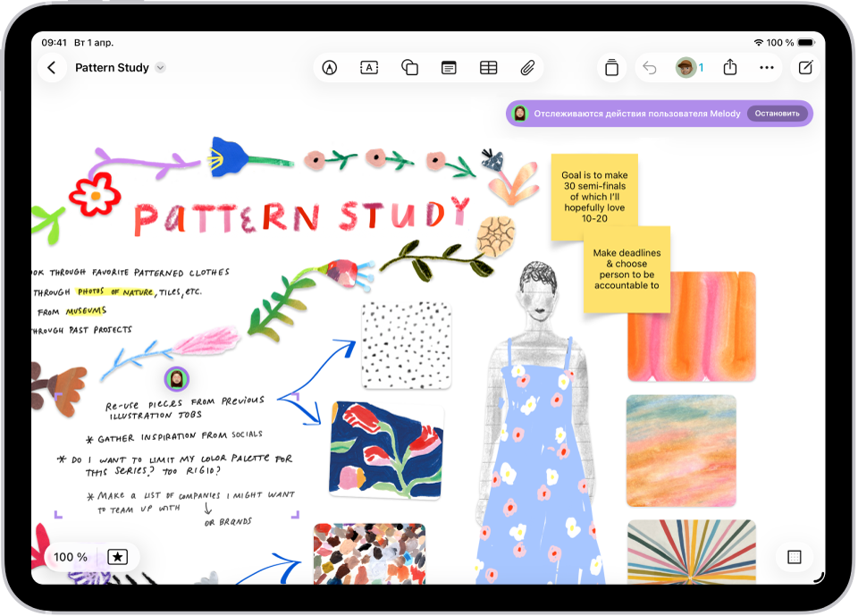
Task: Select the black dotted pattern image
Action: tap(406, 344)
